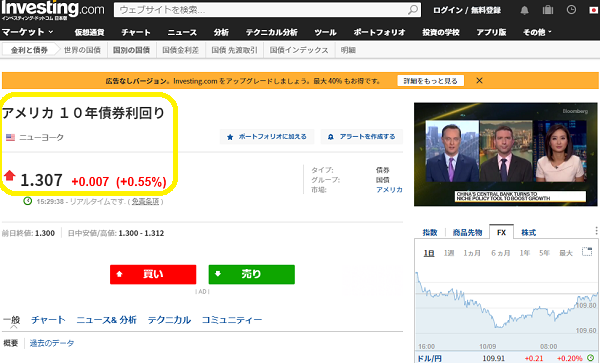
Task: Click the 免責条項 link
Action: (x=145, y=201)
